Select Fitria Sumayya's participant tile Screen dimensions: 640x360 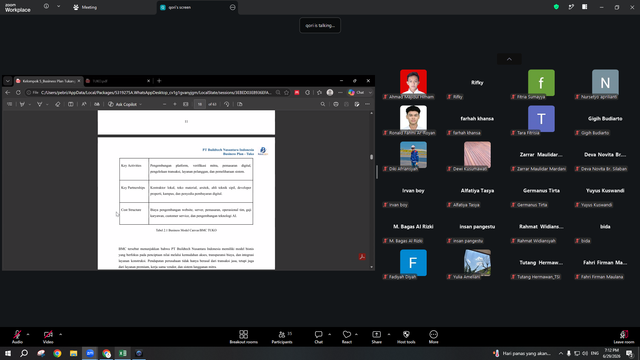click(x=541, y=83)
